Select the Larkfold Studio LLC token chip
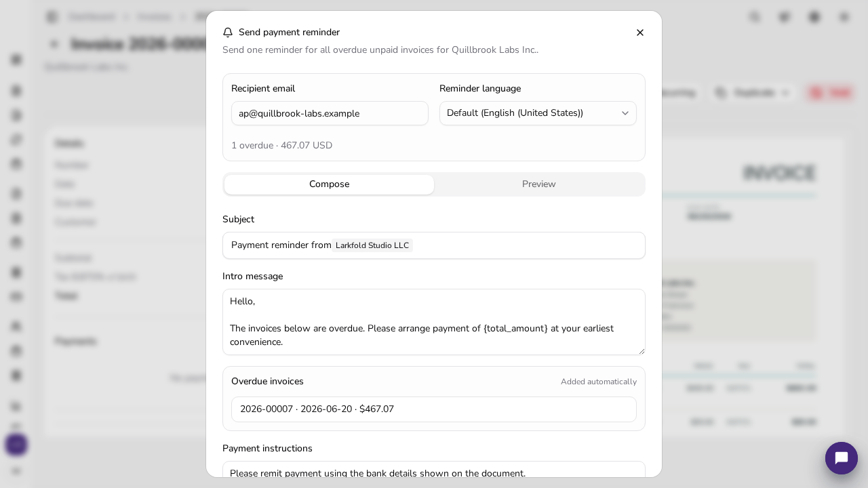Image resolution: width=868 pixels, height=488 pixels. pos(372,245)
